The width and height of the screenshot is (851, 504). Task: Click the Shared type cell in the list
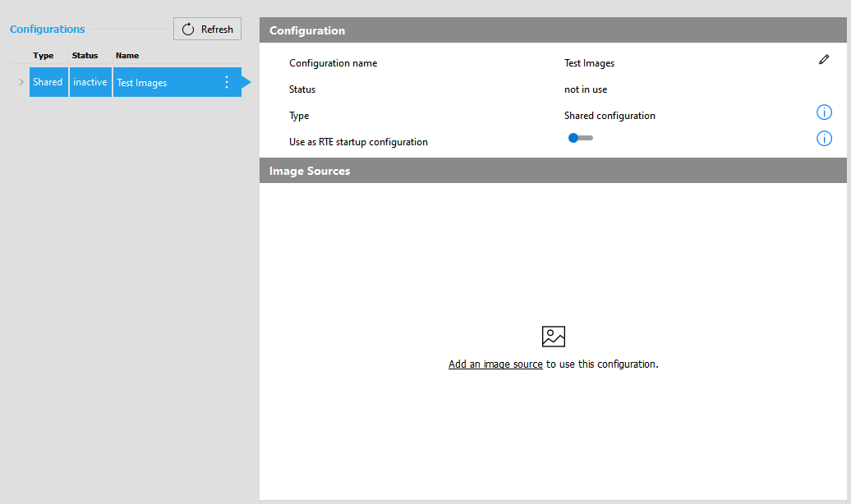point(48,82)
